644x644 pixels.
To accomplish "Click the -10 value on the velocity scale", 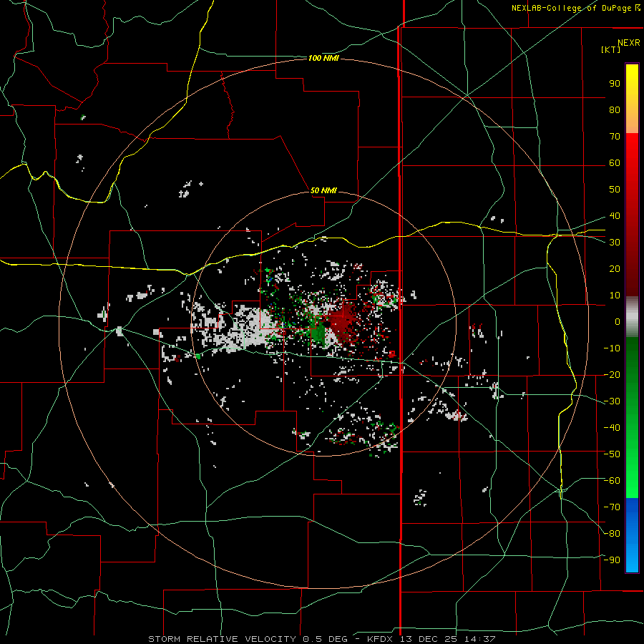I will (612, 348).
